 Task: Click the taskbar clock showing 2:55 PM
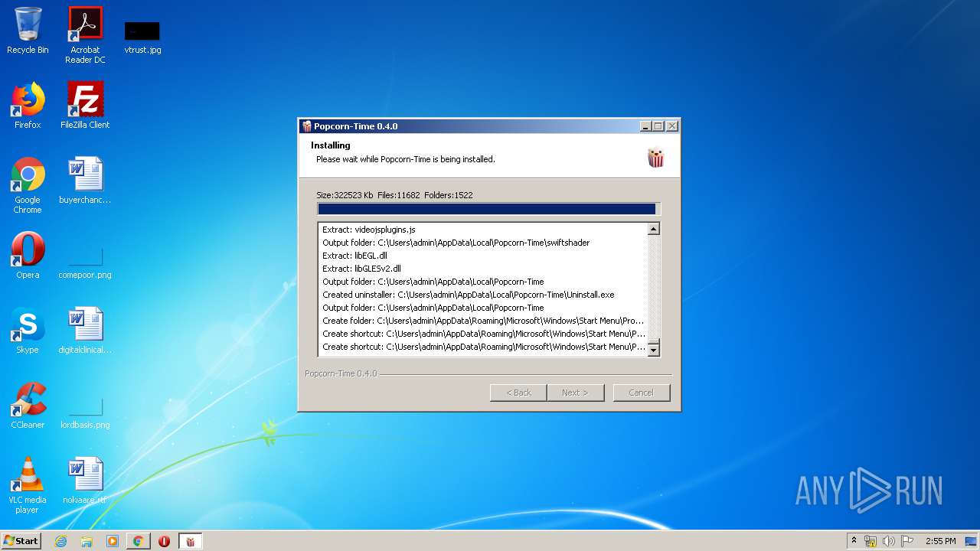coord(940,541)
